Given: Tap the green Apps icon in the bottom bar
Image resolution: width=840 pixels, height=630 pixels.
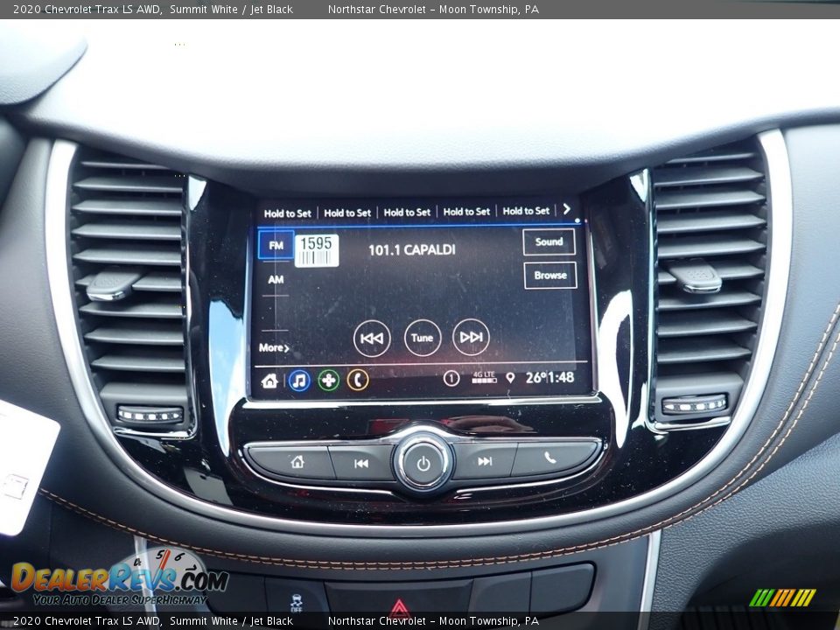Looking at the screenshot, I should tap(327, 380).
